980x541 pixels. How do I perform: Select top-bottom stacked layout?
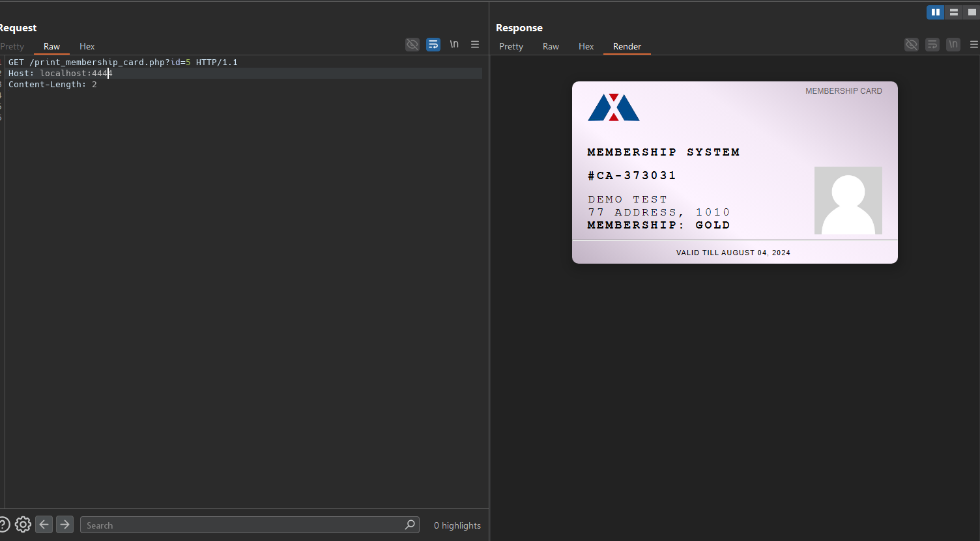(953, 12)
